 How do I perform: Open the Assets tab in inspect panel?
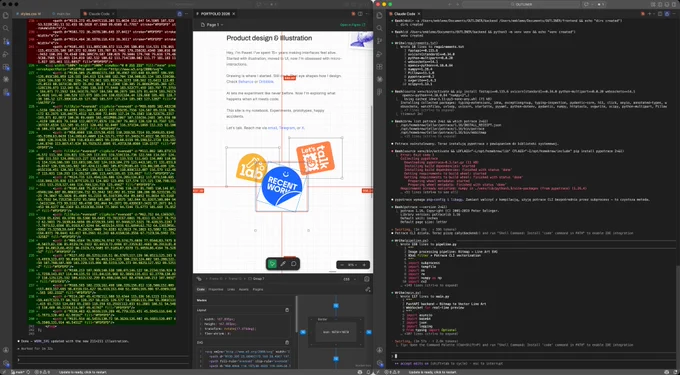(x=244, y=289)
